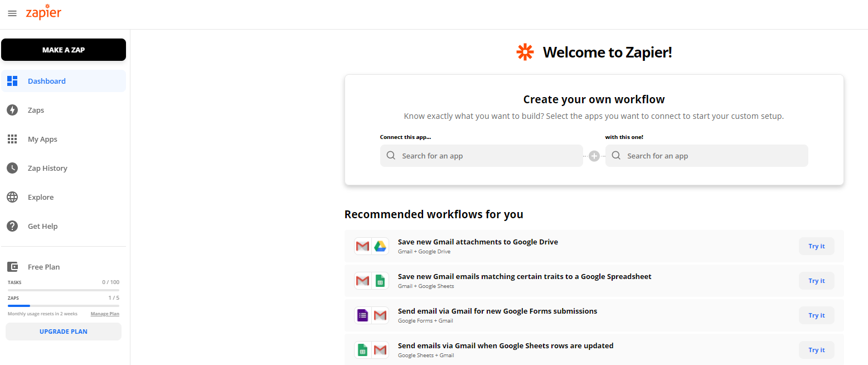Select the Zaps lightning bolt icon
868x365 pixels.
pos(12,110)
